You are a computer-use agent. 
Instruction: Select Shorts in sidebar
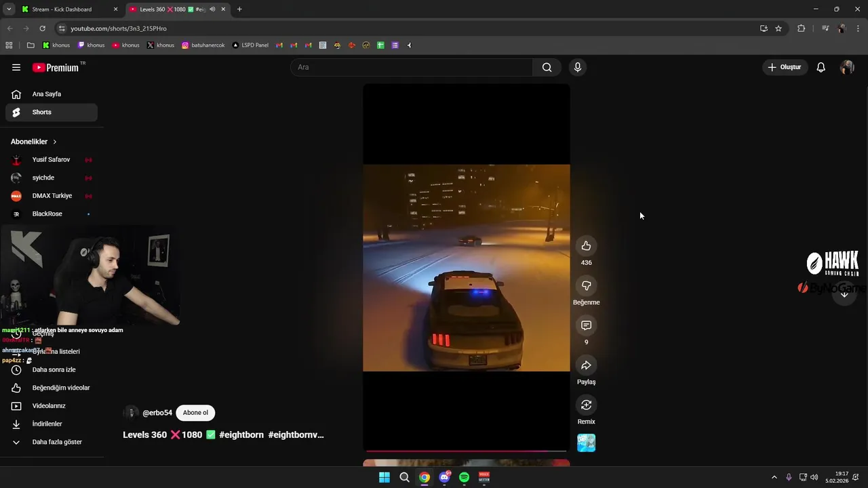point(52,113)
